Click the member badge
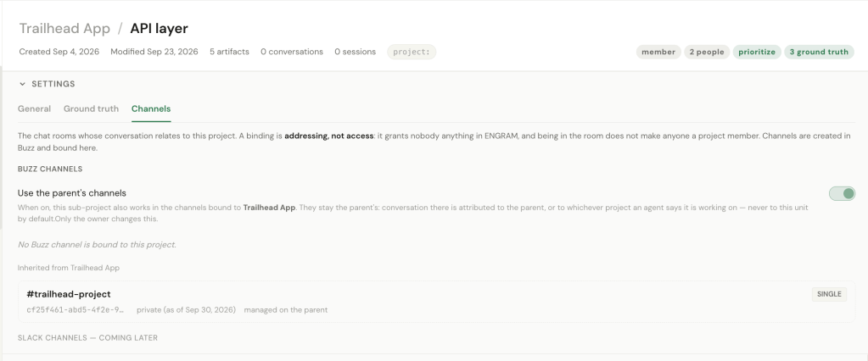 [658, 52]
